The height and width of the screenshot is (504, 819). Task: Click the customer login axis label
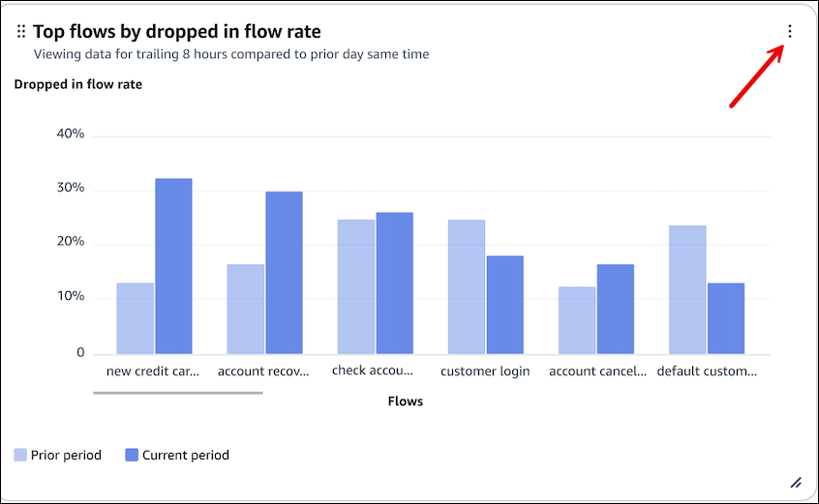tap(485, 371)
